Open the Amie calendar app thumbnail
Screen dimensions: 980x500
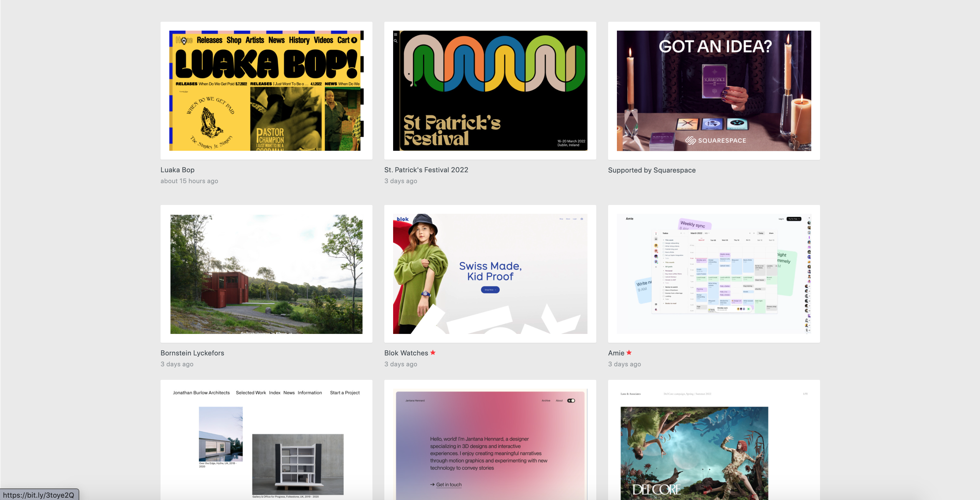tap(714, 274)
